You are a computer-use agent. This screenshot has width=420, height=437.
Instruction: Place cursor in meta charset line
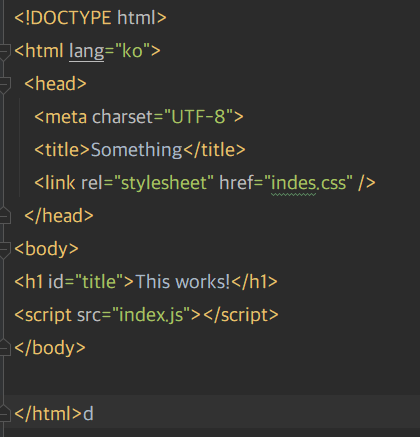139,117
